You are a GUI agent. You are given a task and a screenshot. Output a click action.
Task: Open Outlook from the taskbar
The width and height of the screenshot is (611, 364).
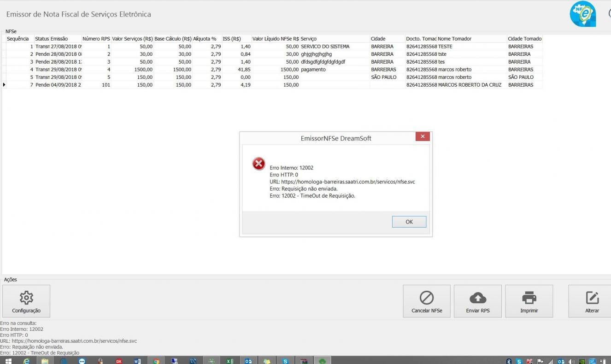[x=248, y=361]
